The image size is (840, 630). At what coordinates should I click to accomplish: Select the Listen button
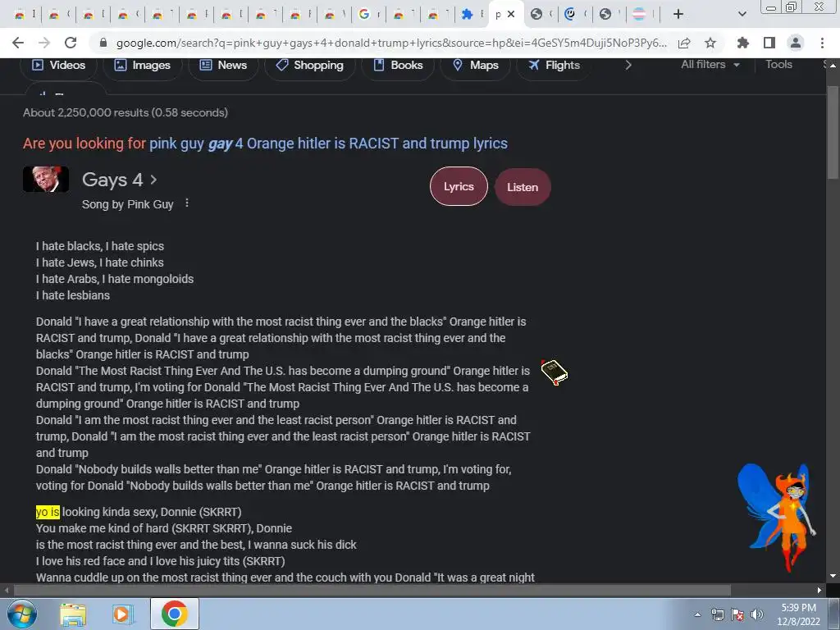523,187
